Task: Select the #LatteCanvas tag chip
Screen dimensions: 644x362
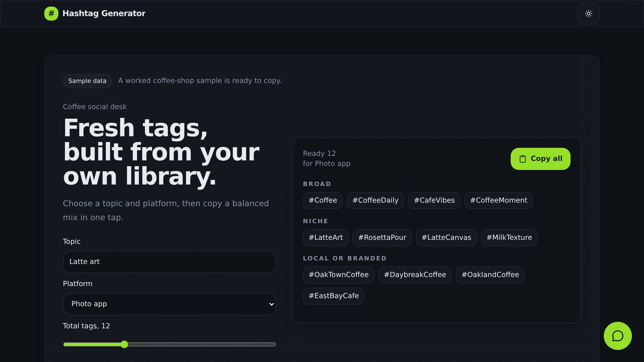Action: point(446,238)
